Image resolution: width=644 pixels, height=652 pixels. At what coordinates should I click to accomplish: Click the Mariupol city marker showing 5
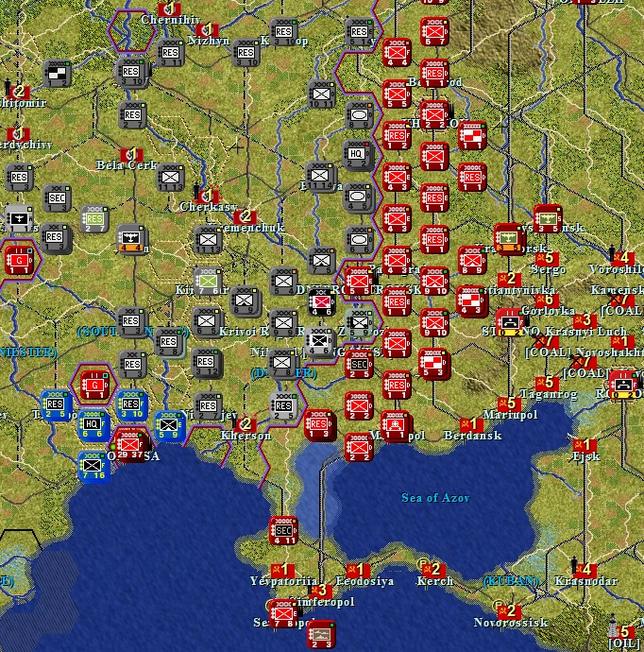pos(510,403)
